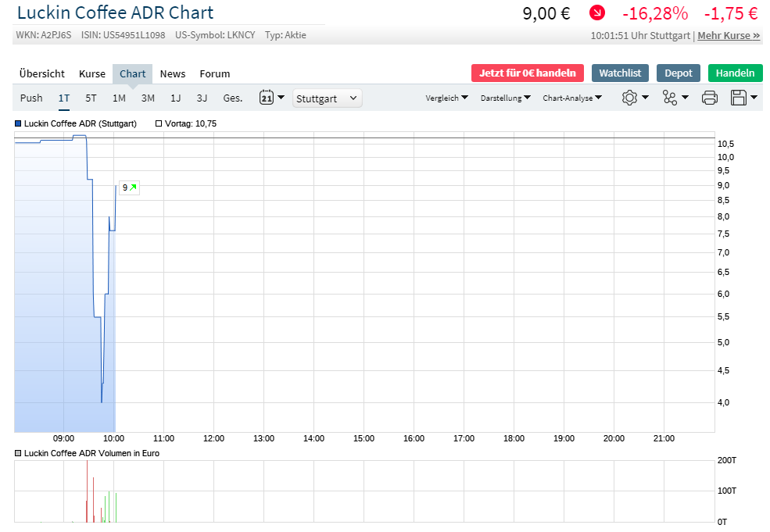Select the 1M timeframe
The image size is (770, 532).
click(x=119, y=98)
